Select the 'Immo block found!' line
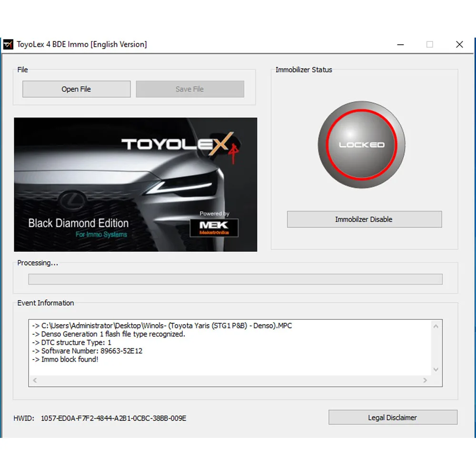This screenshot has width=476, height=476. 65,359
